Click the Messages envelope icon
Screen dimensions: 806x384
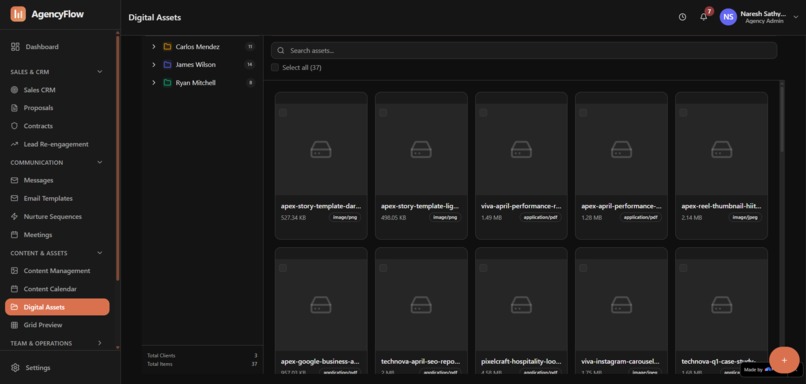pos(14,180)
